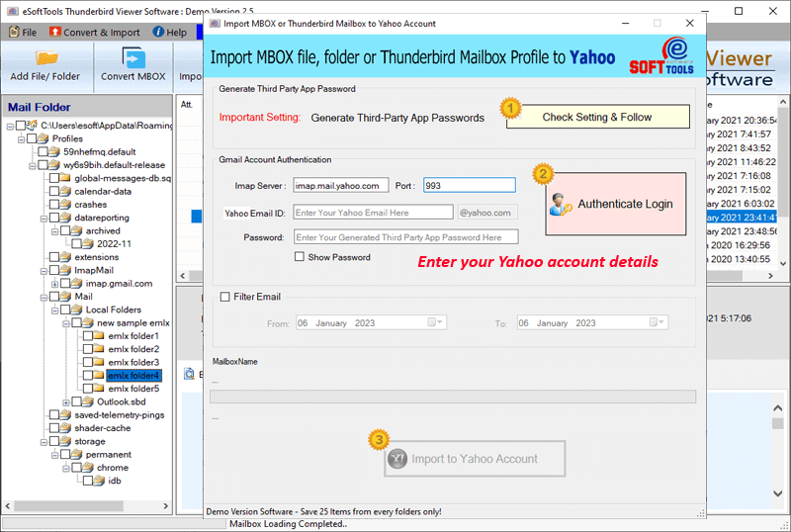This screenshot has width=791, height=532.
Task: Check the 59nhefmq.default checkbox
Action: tap(43, 151)
